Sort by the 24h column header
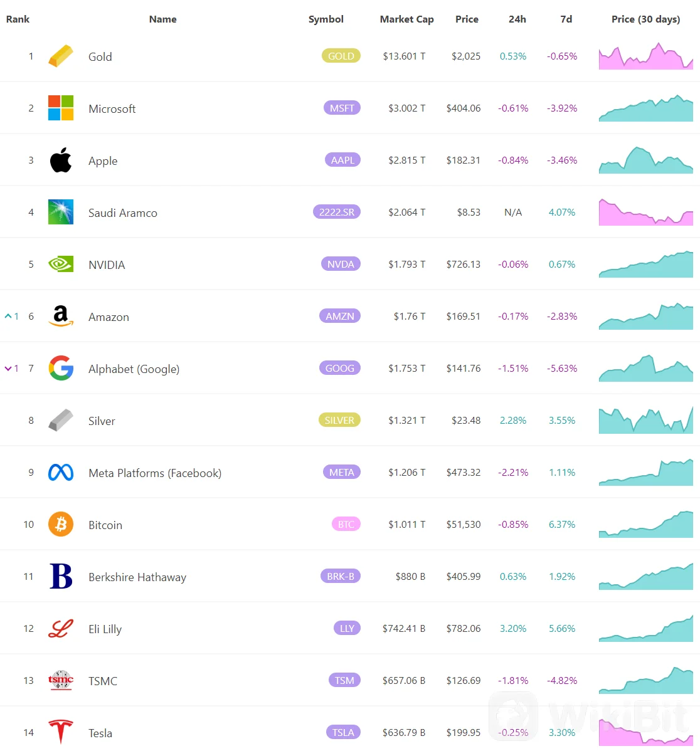 click(517, 19)
